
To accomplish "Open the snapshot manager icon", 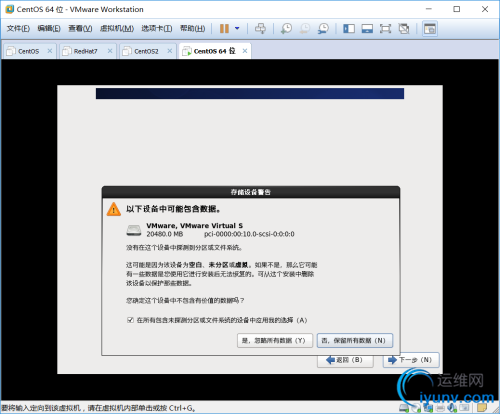I will pyautogui.click(x=323, y=29).
